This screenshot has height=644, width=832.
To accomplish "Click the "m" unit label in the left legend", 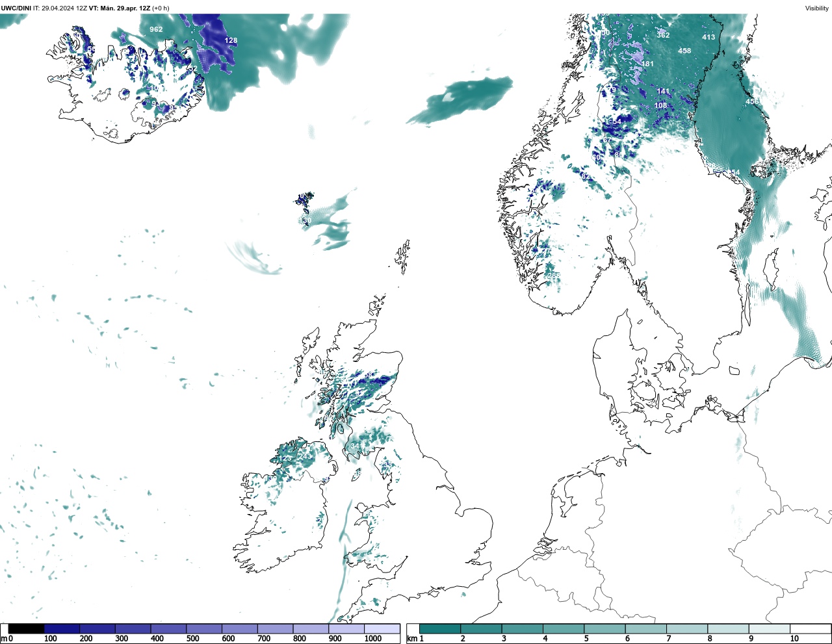I will click(4, 639).
